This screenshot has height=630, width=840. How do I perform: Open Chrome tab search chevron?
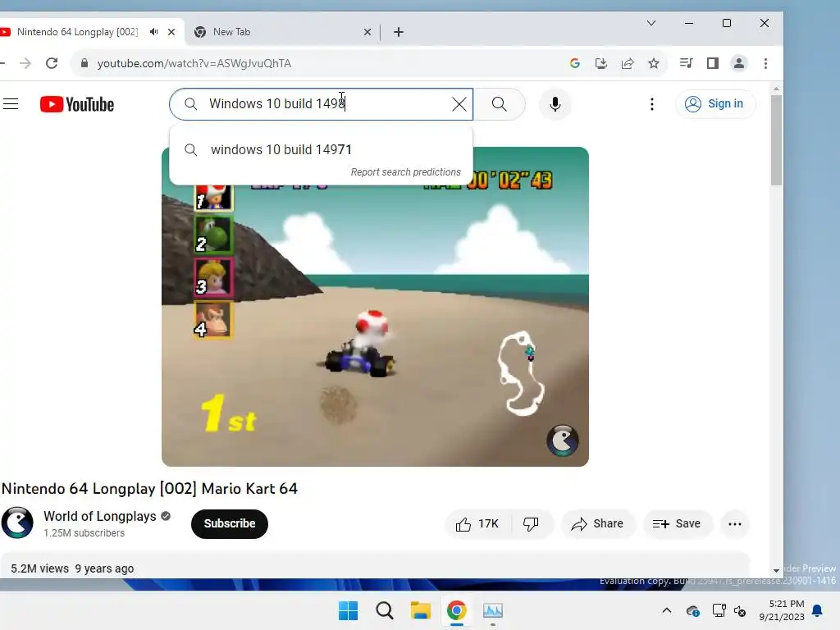pyautogui.click(x=651, y=23)
